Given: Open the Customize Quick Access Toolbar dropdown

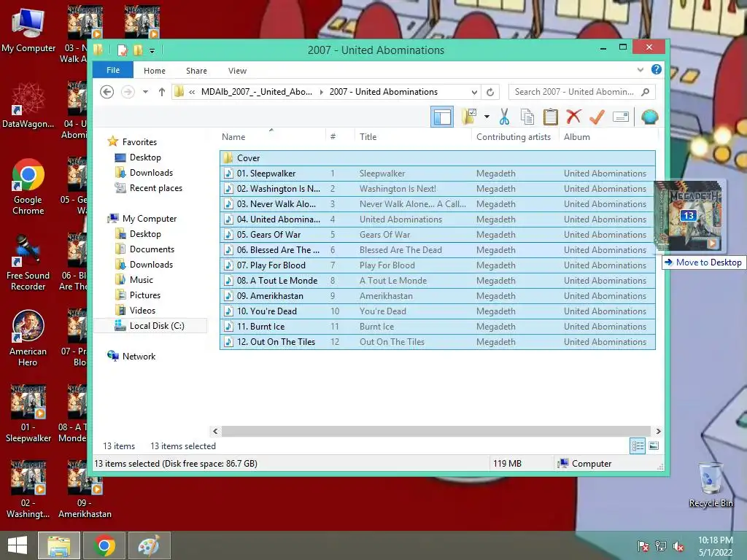Looking at the screenshot, I should point(152,50).
